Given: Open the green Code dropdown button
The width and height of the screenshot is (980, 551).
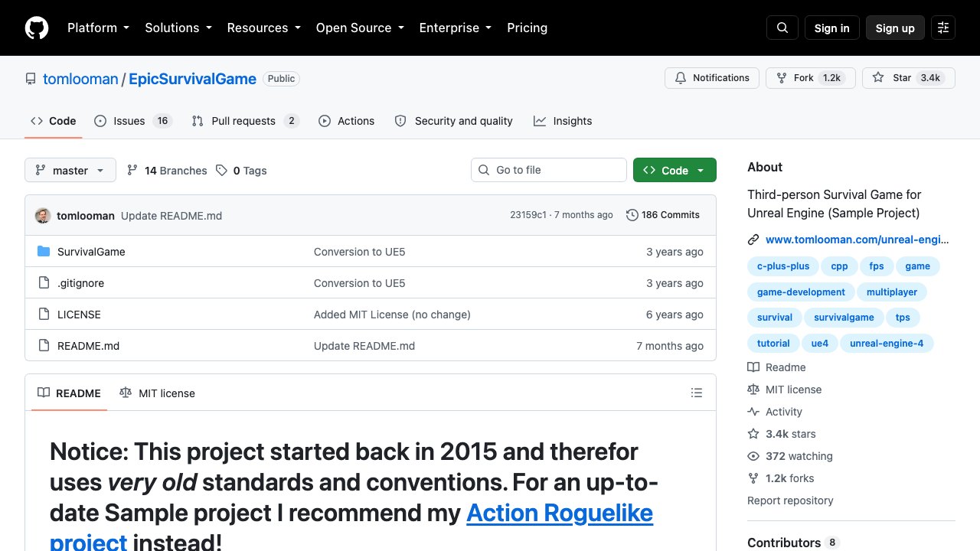Looking at the screenshot, I should (x=675, y=170).
